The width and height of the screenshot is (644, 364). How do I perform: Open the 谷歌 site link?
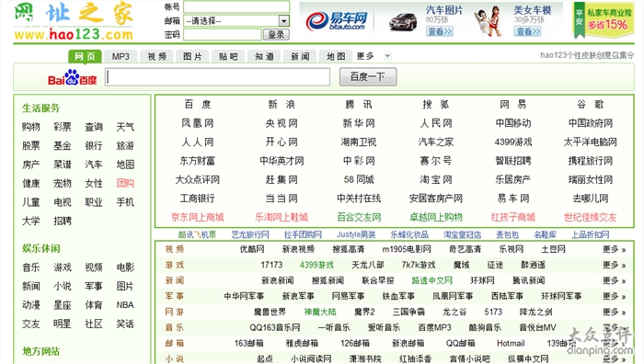[x=591, y=104]
